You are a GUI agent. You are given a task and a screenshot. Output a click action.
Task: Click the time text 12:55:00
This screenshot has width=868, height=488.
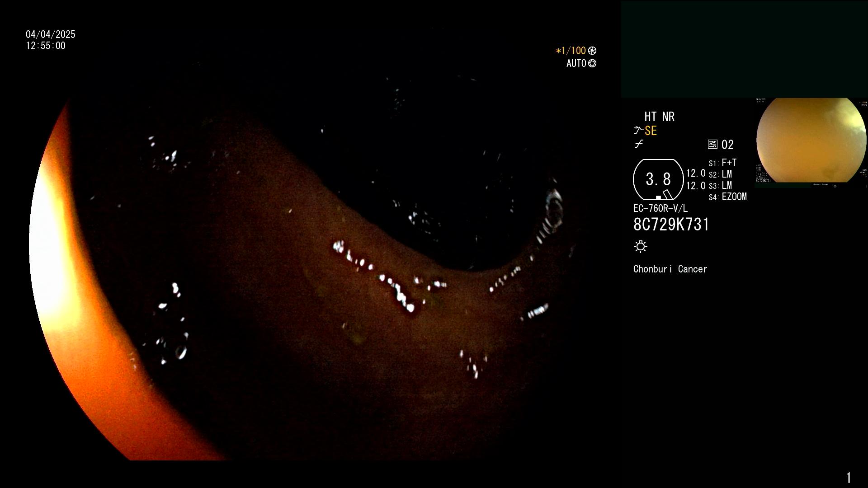[x=46, y=46]
